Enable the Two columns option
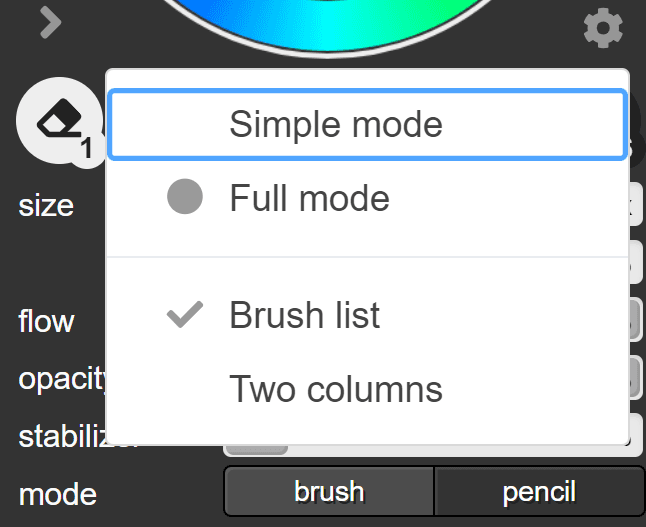Image resolution: width=646 pixels, height=527 pixels. click(336, 388)
